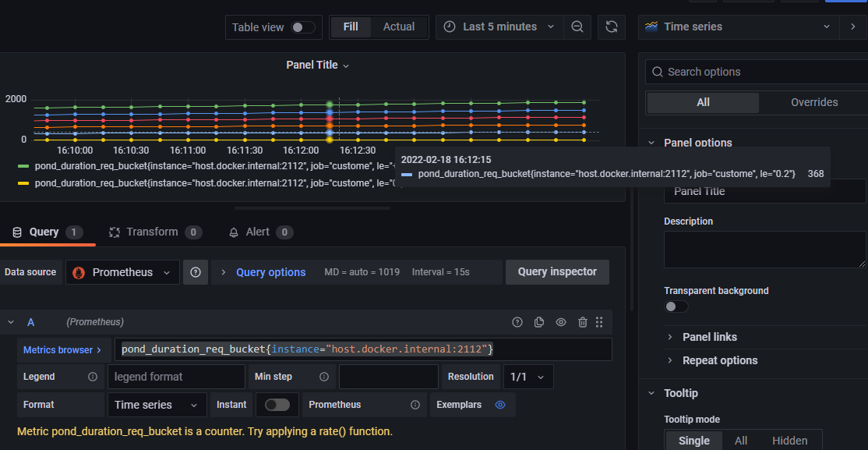This screenshot has height=450, width=868.
Task: Click the Exemplars eye icon
Action: tap(500, 405)
